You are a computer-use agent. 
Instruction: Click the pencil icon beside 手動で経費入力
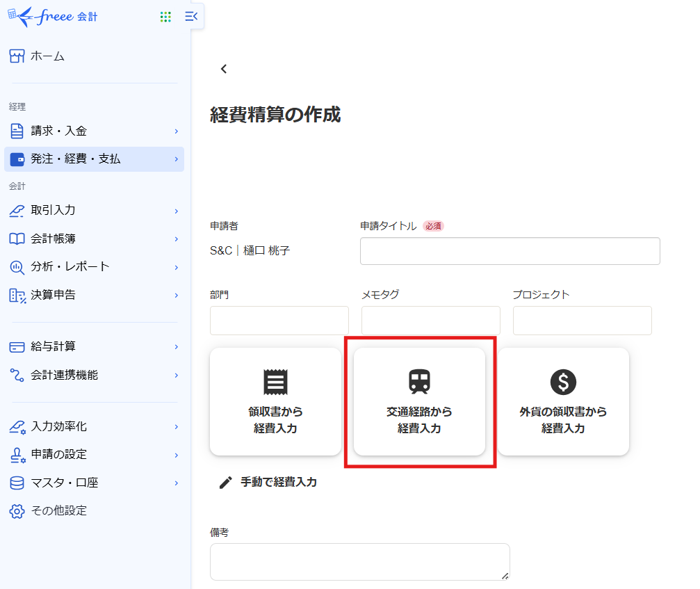pyautogui.click(x=225, y=482)
